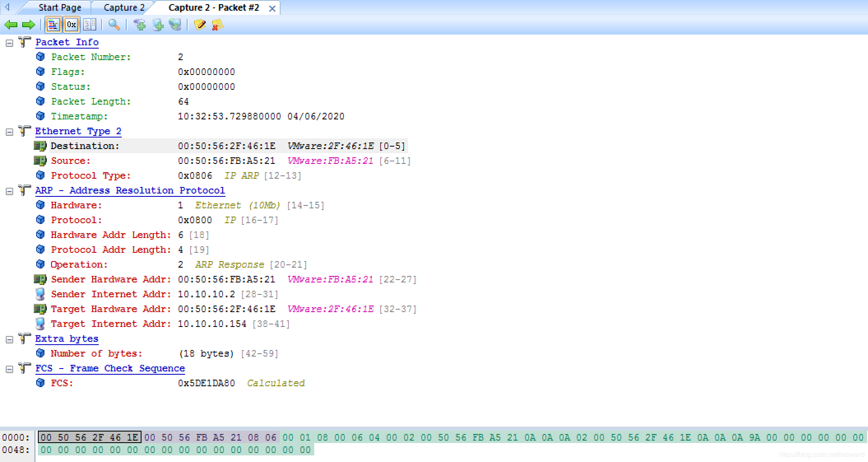The width and height of the screenshot is (868, 462).
Task: Click the computer icon beside Sender Internet Addr
Action: (40, 294)
